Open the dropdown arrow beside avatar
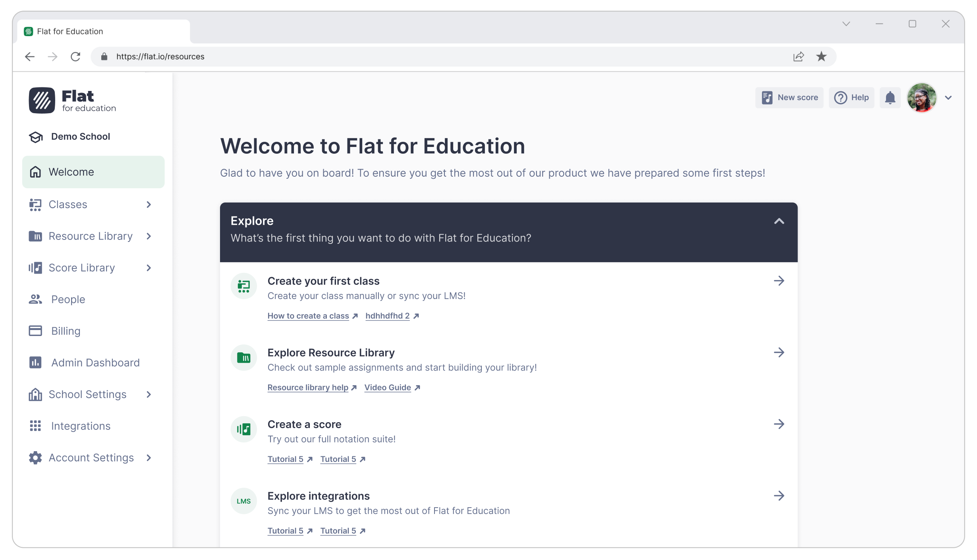 click(948, 98)
